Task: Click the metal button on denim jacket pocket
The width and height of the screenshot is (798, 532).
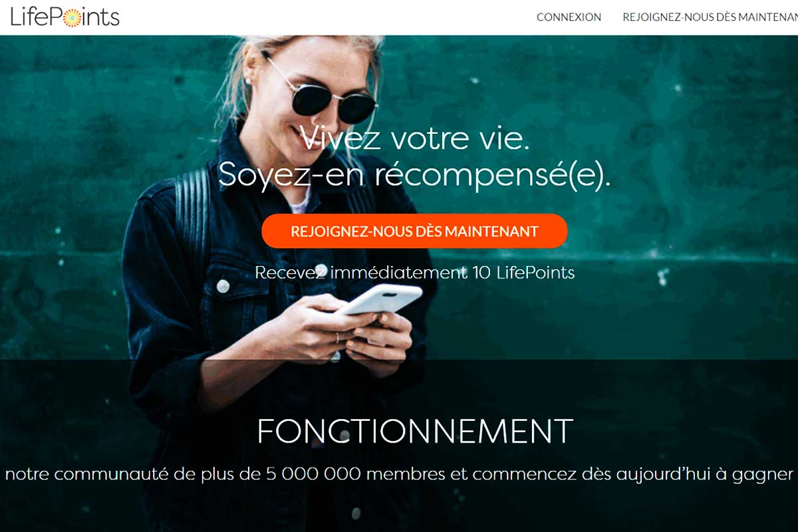Action: click(223, 286)
